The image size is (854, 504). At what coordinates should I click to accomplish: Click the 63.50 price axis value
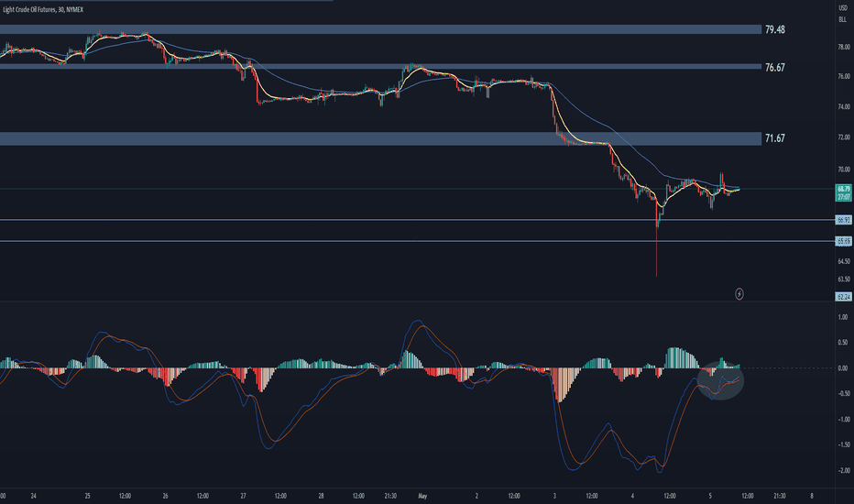coord(843,279)
